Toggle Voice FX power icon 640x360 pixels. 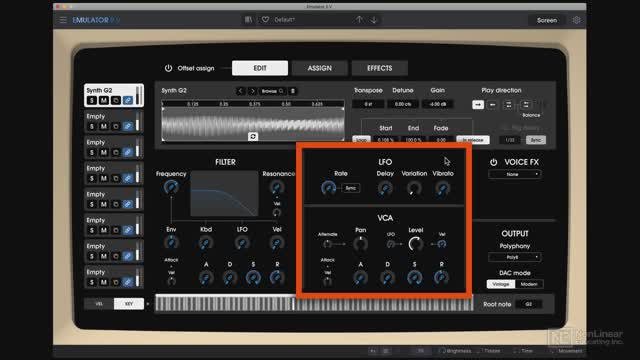pos(493,162)
